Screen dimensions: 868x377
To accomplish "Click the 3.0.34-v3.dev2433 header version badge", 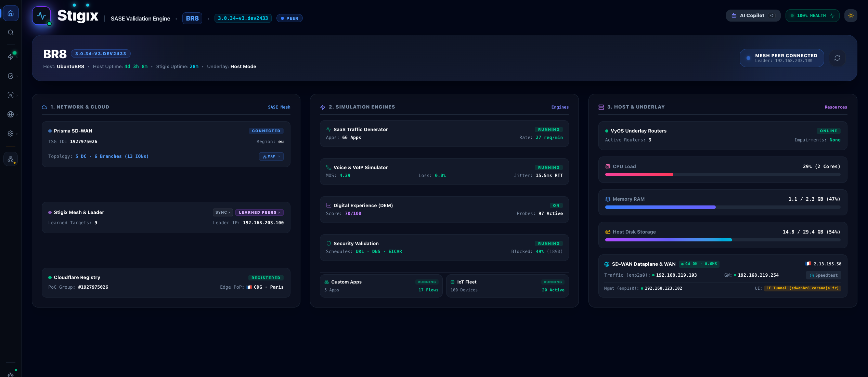I will coord(243,18).
